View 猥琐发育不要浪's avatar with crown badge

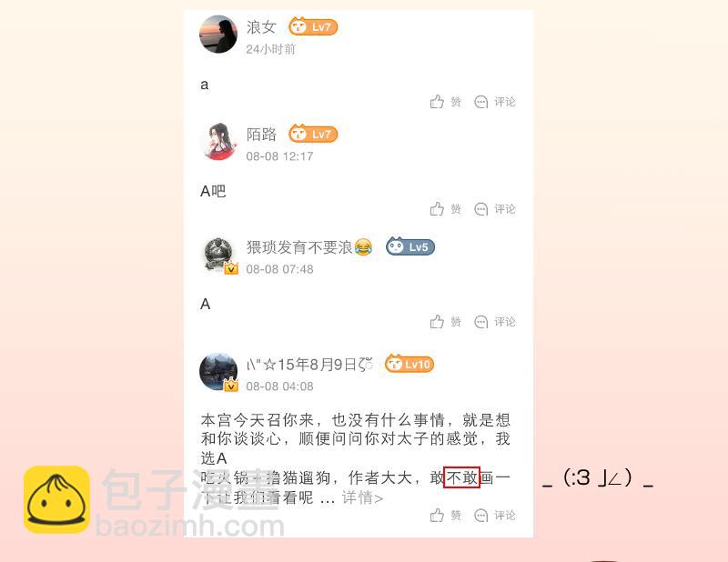pos(219,256)
